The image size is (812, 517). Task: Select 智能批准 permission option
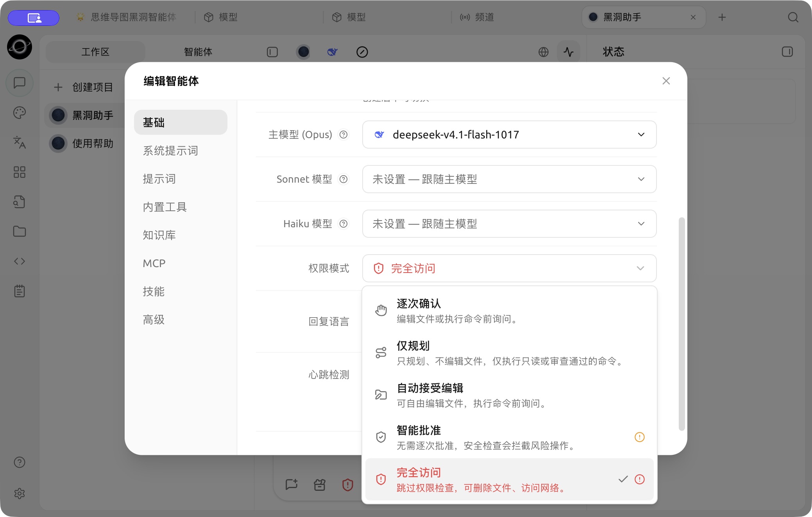tap(510, 437)
